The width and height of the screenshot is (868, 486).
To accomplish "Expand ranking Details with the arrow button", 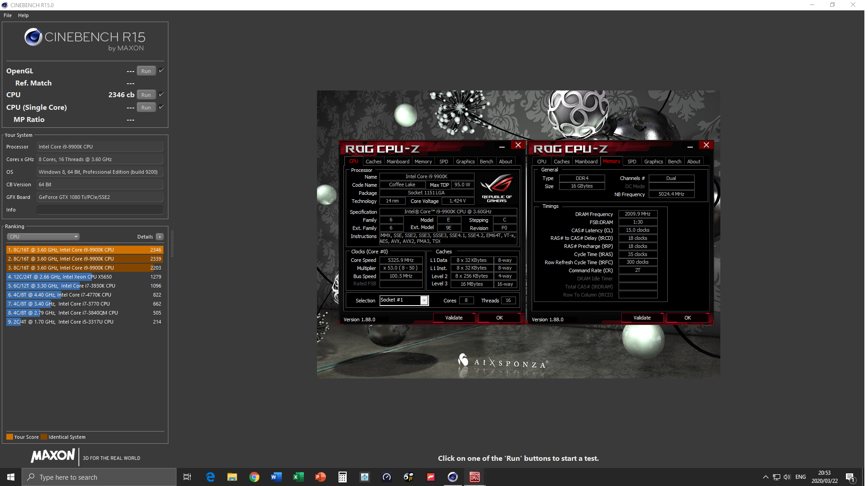I will click(x=160, y=237).
